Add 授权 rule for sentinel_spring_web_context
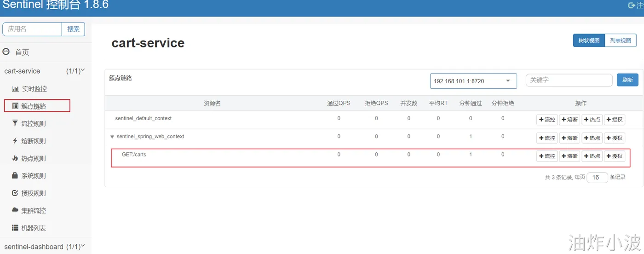 tap(615, 138)
